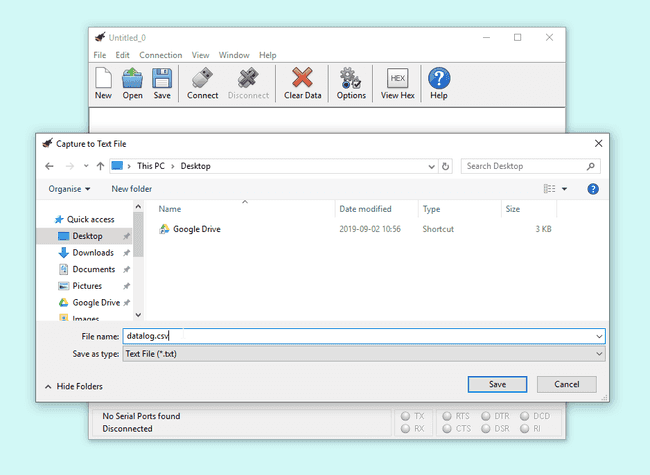
Task: Hide Folders in the save dialog
Action: (x=74, y=386)
